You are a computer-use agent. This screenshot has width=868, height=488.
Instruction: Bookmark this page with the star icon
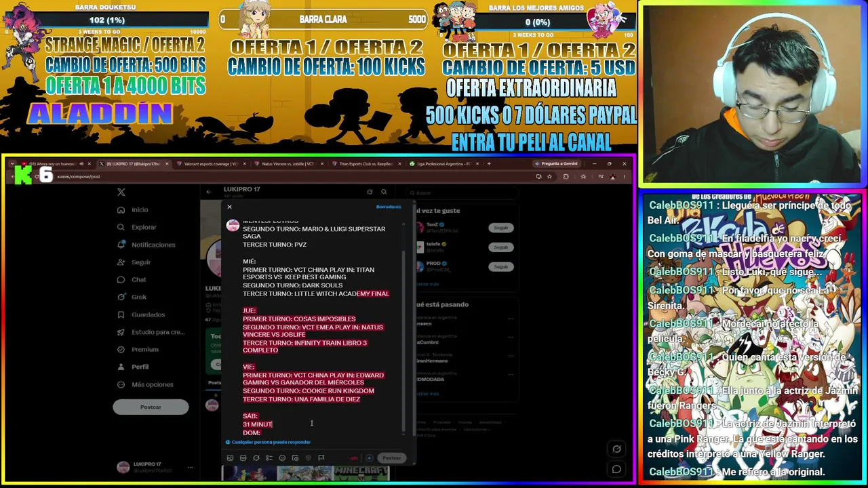point(549,177)
